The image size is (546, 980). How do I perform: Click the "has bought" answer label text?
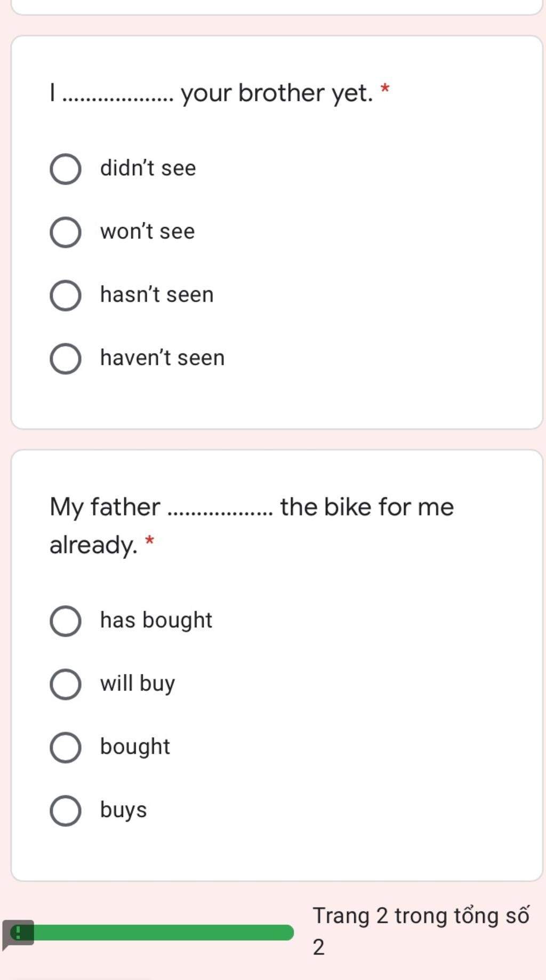pyautogui.click(x=156, y=621)
